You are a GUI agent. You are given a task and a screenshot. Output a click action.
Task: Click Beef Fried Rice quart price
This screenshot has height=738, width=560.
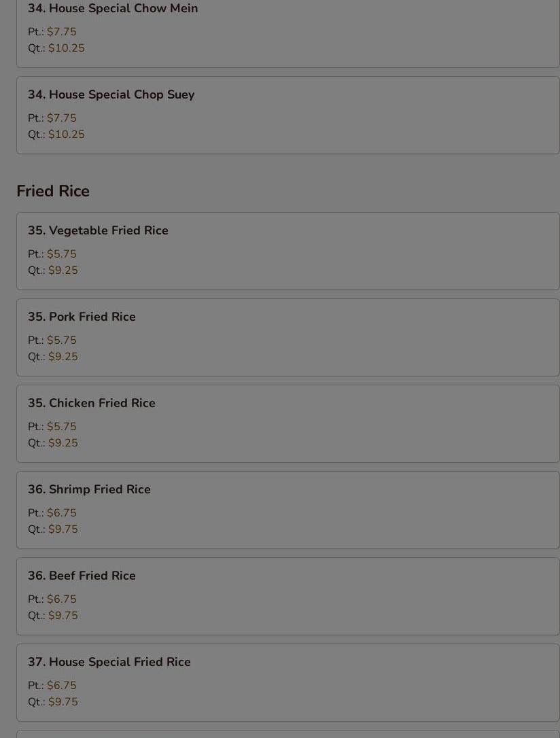(63, 616)
